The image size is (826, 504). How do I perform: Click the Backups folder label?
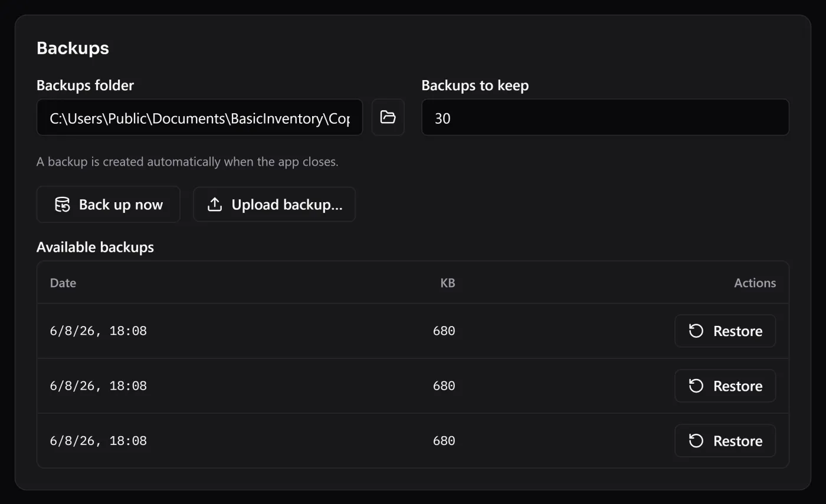pyautogui.click(x=85, y=85)
